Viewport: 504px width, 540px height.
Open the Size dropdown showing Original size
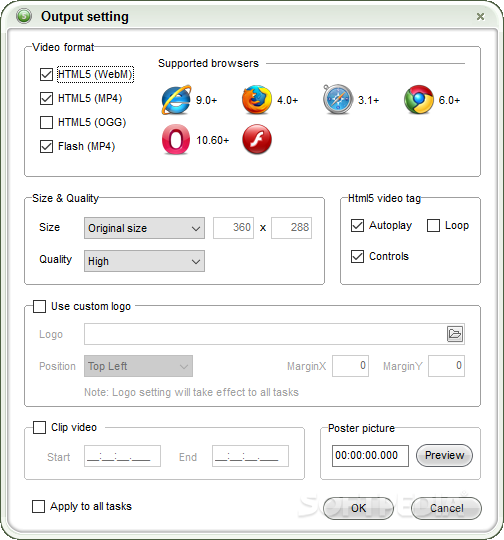click(x=144, y=228)
